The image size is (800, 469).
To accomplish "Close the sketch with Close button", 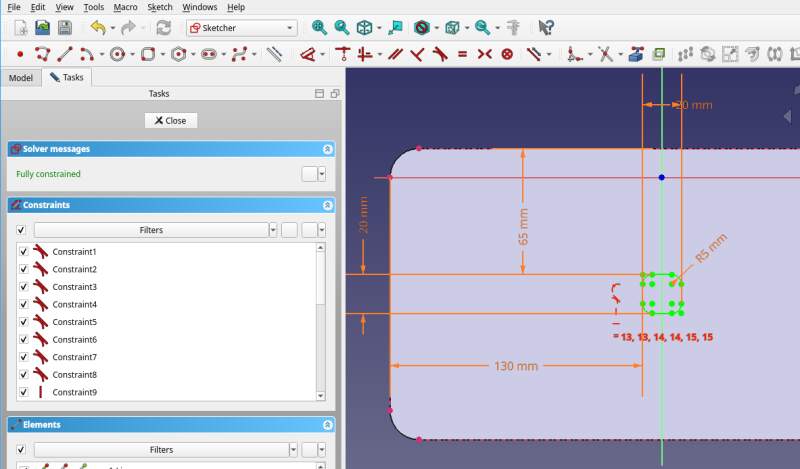I will [x=170, y=120].
